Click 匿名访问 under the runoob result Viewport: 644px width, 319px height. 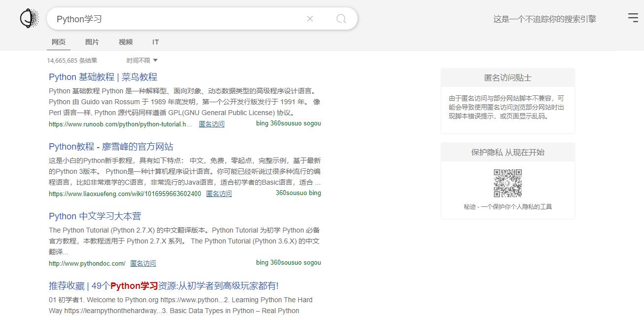211,123
